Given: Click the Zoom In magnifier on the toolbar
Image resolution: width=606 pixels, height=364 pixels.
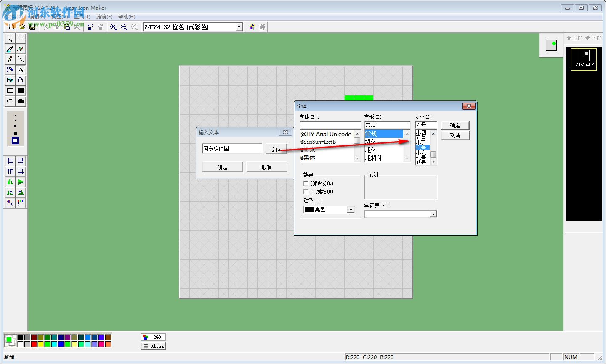Looking at the screenshot, I should (113, 26).
